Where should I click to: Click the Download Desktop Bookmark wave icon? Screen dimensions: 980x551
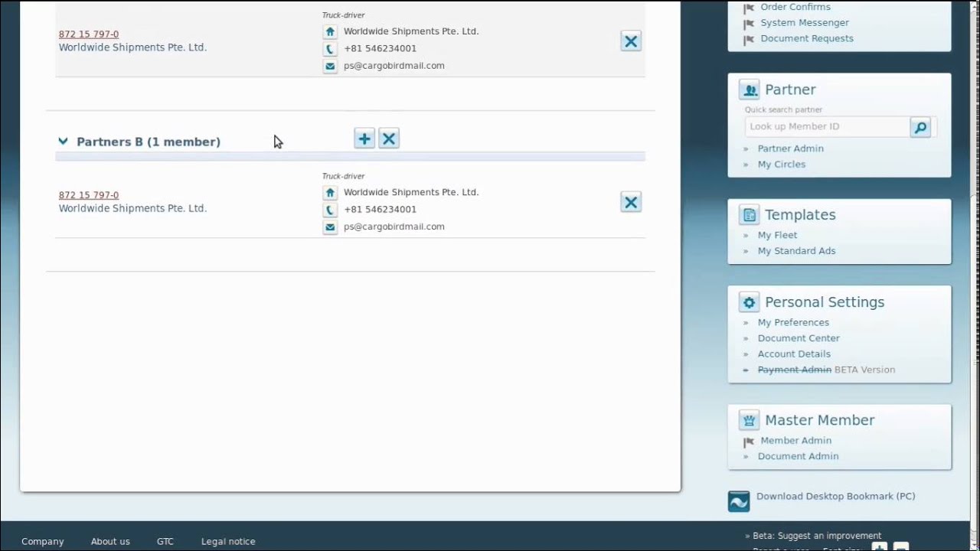click(739, 501)
